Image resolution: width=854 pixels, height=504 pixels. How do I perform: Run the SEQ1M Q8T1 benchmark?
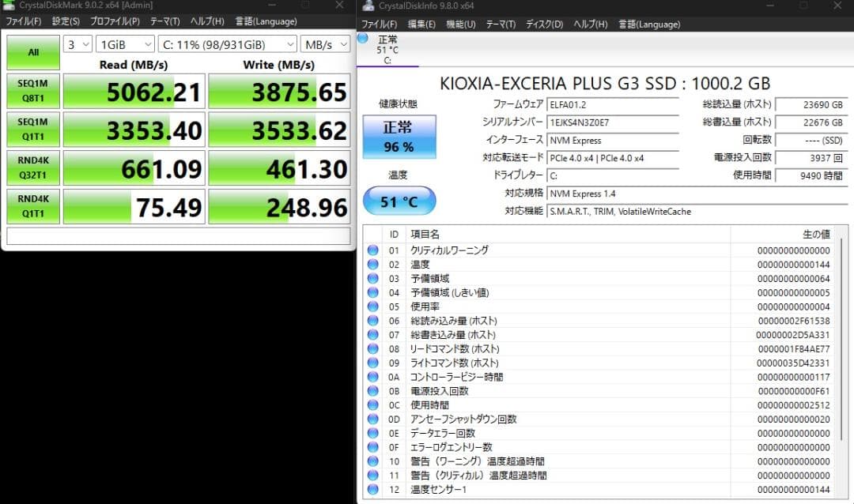tap(33, 91)
